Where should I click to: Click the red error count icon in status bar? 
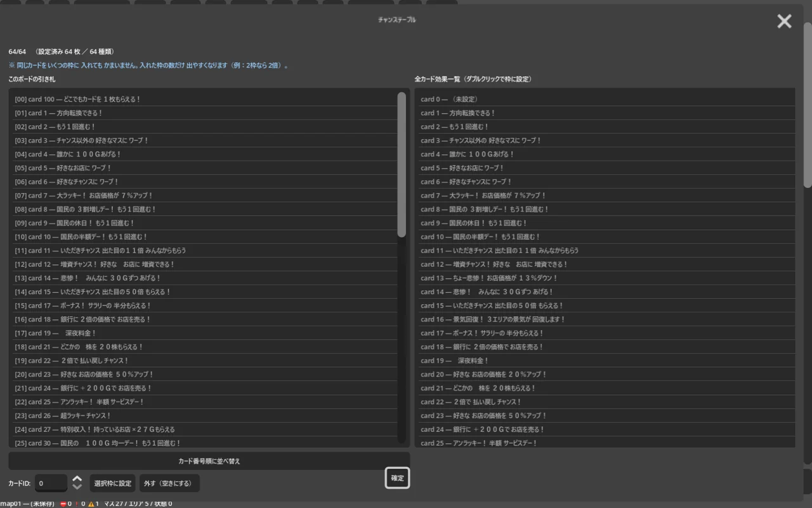[x=63, y=504]
